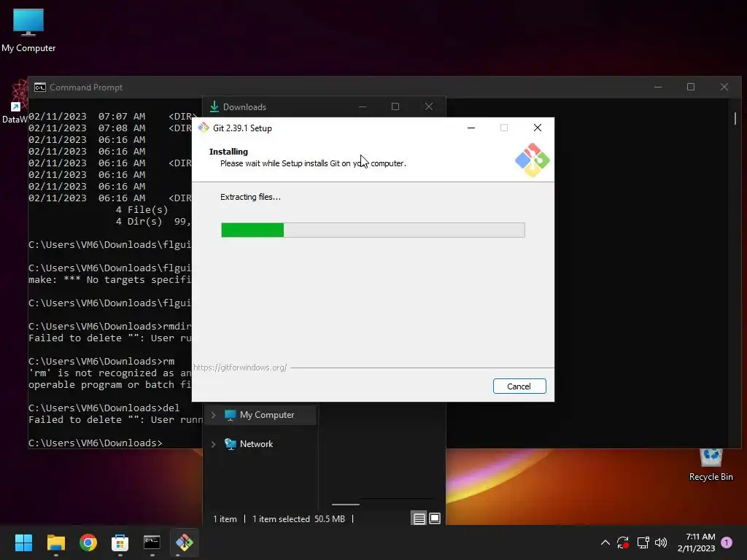Viewport: 747px width, 560px height.
Task: Expand My Computer in Downloads sidebar
Action: tap(214, 415)
